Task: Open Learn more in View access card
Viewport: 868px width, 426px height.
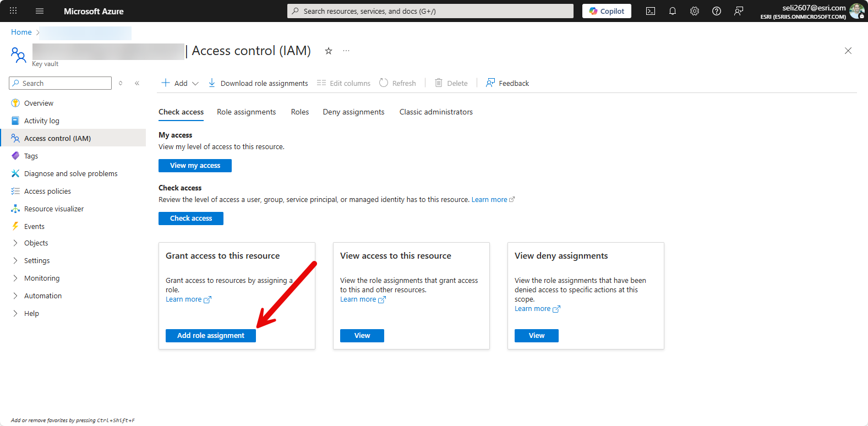Action: point(363,299)
